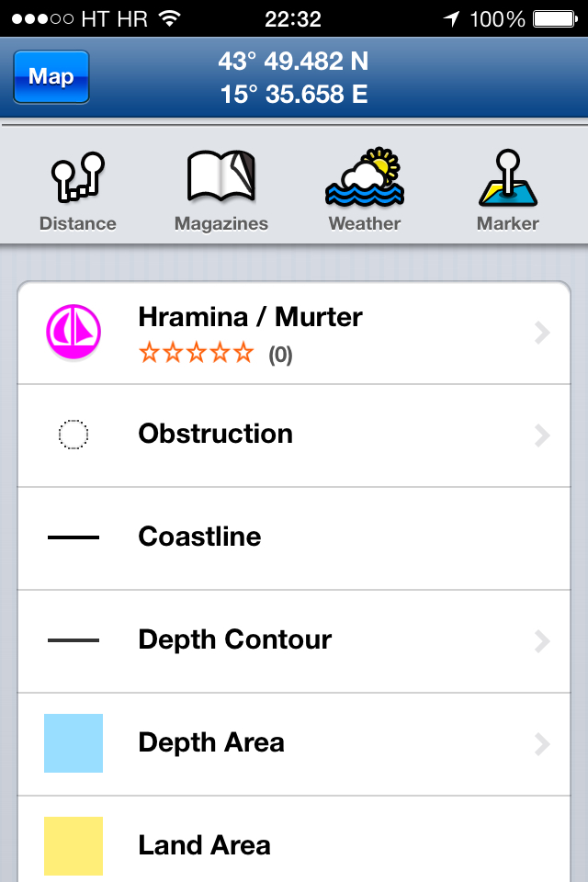588x882 pixels.
Task: Open the Weather forecast icon
Action: 365,190
